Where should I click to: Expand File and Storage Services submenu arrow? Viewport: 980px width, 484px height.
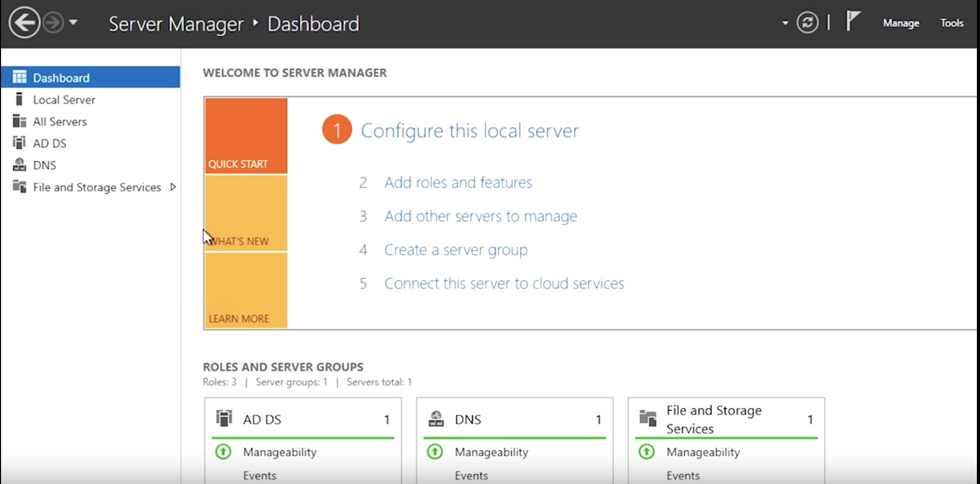click(173, 187)
